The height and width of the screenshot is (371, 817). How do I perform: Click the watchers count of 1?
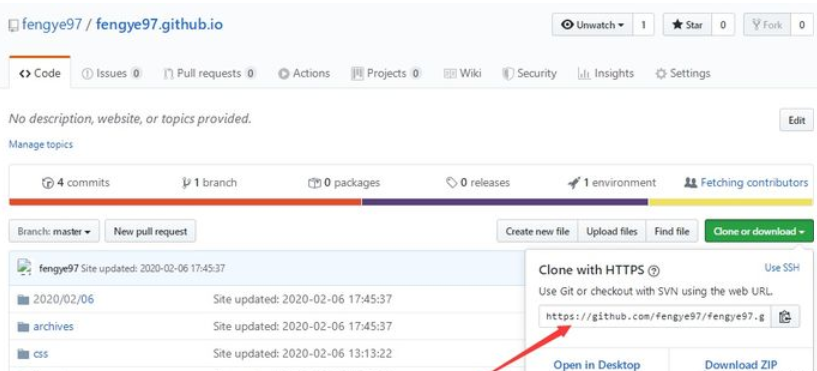pos(643,24)
